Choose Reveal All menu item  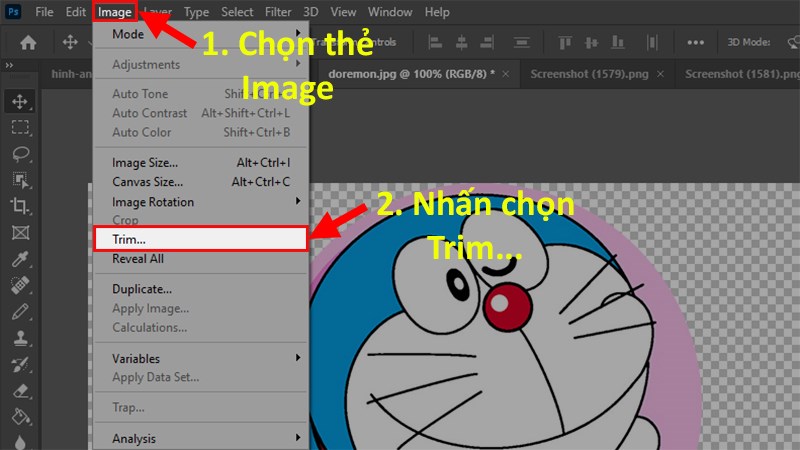[x=201, y=259]
